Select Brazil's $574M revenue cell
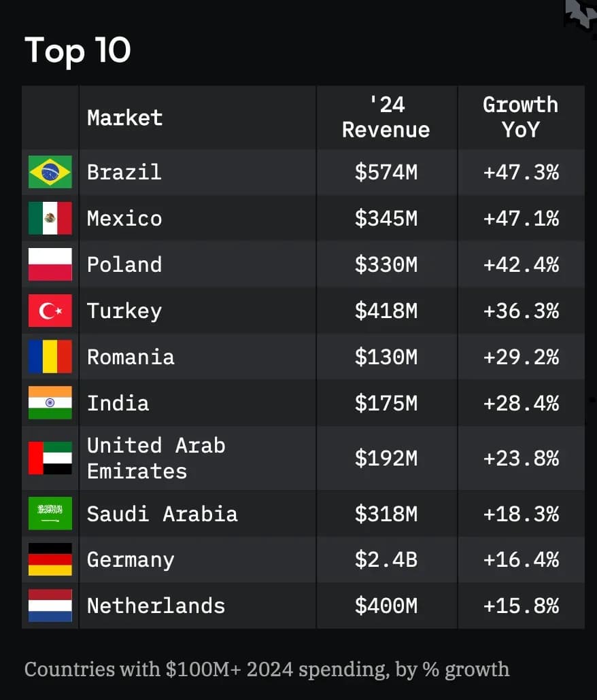The height and width of the screenshot is (700, 597). (386, 173)
